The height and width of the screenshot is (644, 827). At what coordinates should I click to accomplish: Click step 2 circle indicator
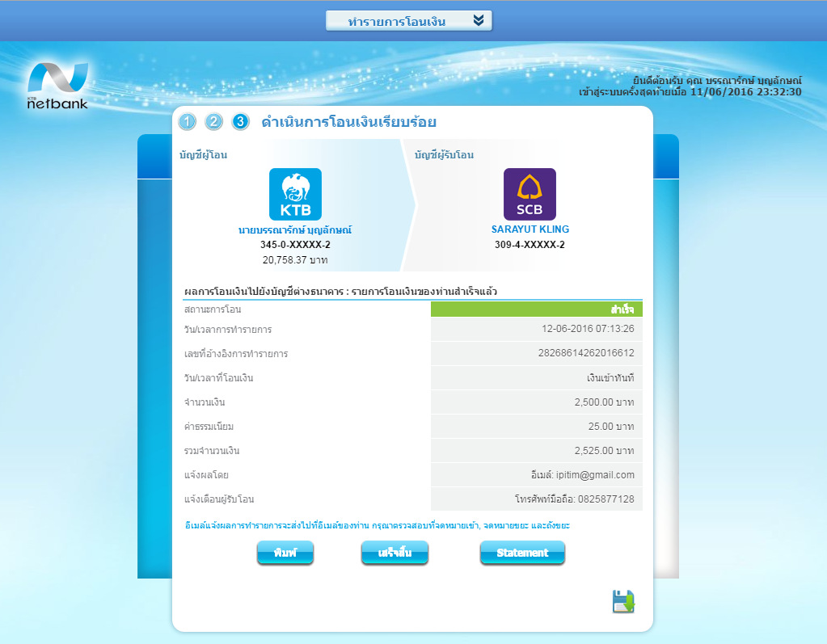(x=213, y=122)
